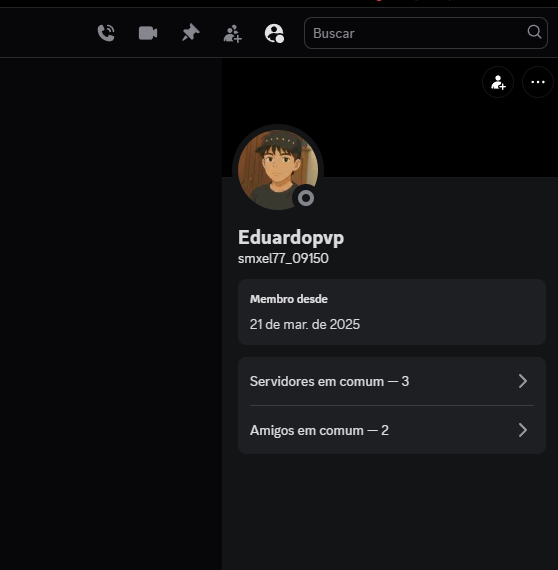The height and width of the screenshot is (570, 558).
Task: Open the three-dot more options menu
Action: 538,82
